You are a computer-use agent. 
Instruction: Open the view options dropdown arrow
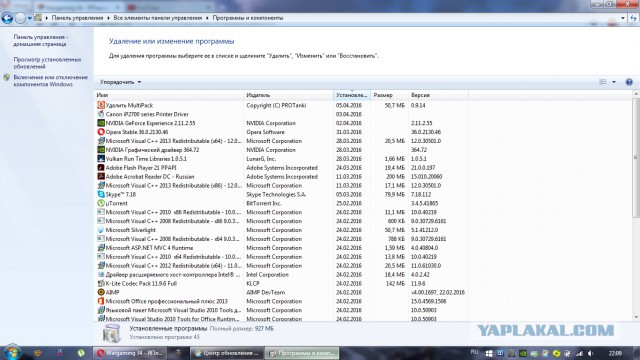pyautogui.click(x=614, y=82)
